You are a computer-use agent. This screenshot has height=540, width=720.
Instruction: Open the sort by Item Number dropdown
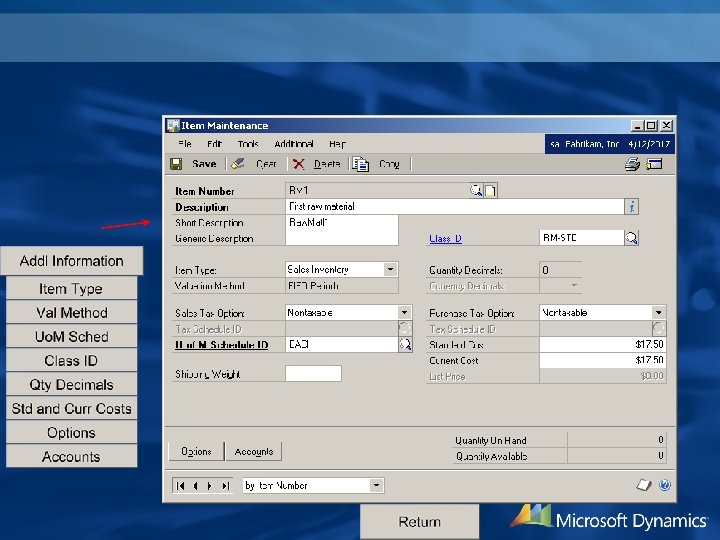coord(376,485)
